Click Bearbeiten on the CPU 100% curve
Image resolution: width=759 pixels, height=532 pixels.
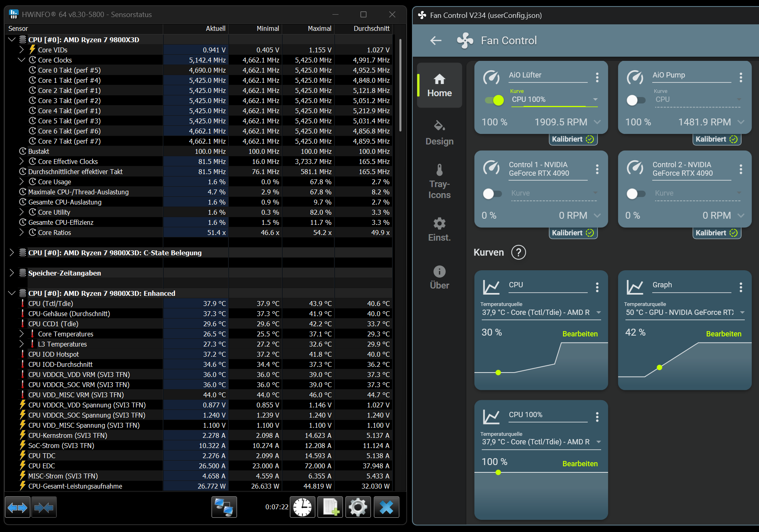(580, 464)
